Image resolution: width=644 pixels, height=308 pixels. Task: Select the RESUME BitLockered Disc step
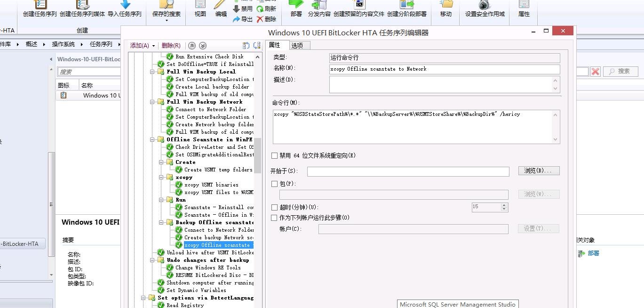(215, 275)
